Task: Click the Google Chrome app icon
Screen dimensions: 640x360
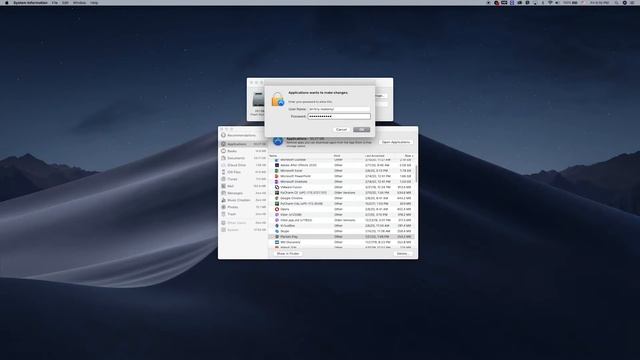Action: pyautogui.click(x=277, y=198)
